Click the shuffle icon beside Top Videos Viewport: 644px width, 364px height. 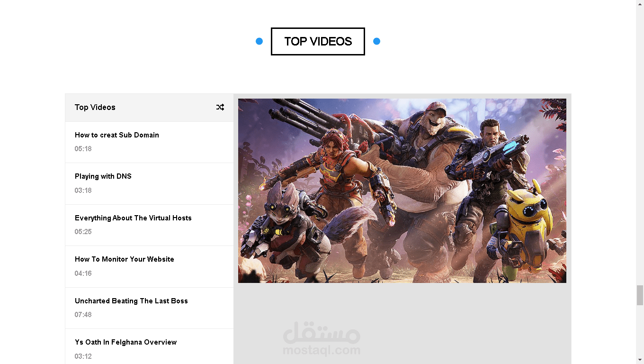tap(220, 107)
